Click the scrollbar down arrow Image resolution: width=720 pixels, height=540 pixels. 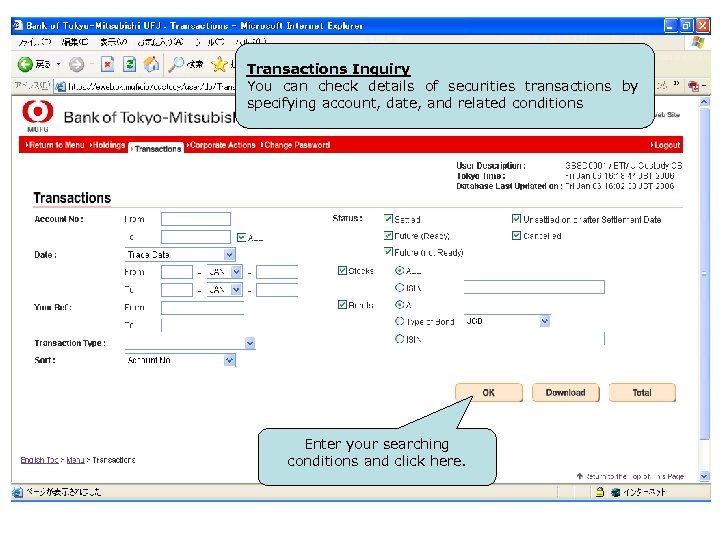click(704, 476)
